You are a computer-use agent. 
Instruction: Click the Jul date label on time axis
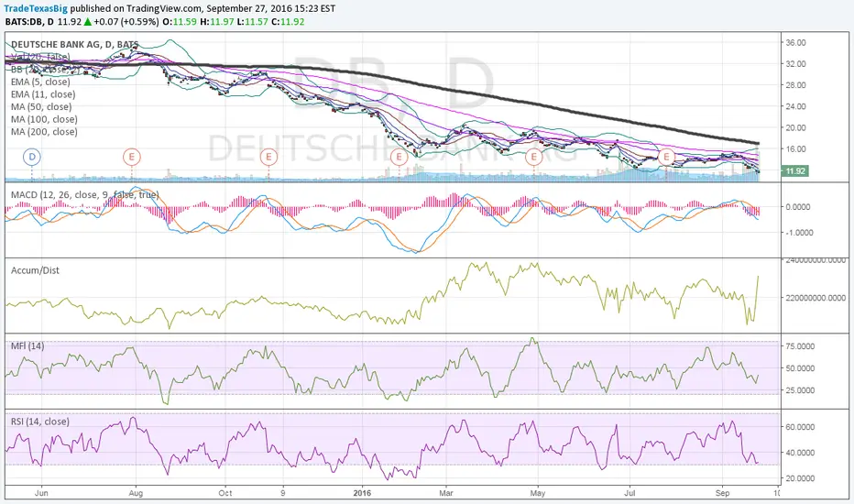point(630,493)
